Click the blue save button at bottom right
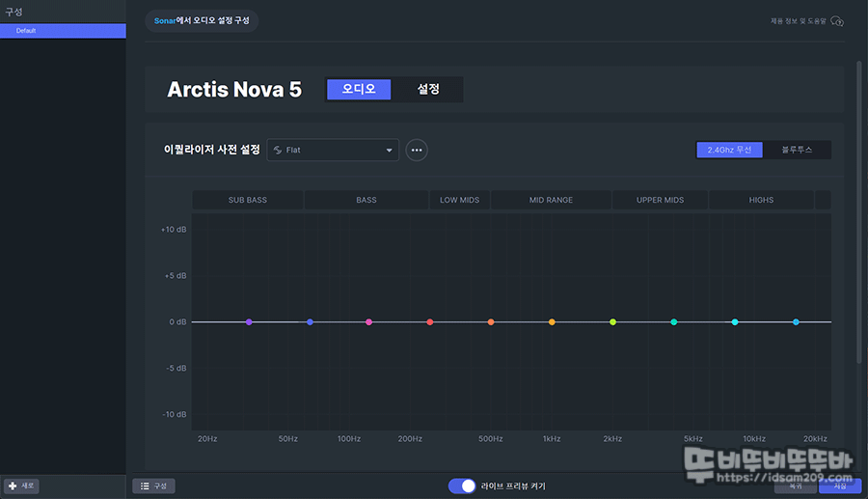Viewport: 868px width, 499px height. [840, 485]
